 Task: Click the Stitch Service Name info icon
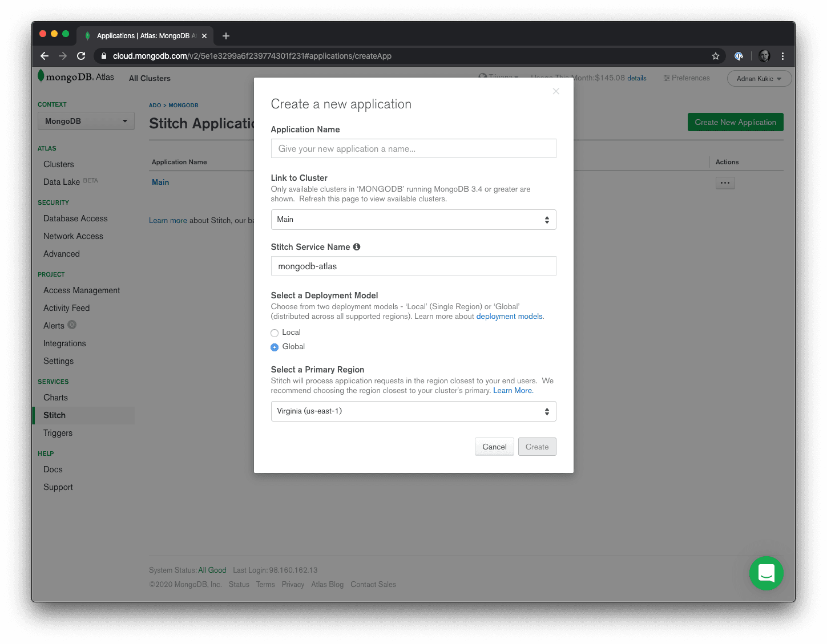click(x=357, y=247)
